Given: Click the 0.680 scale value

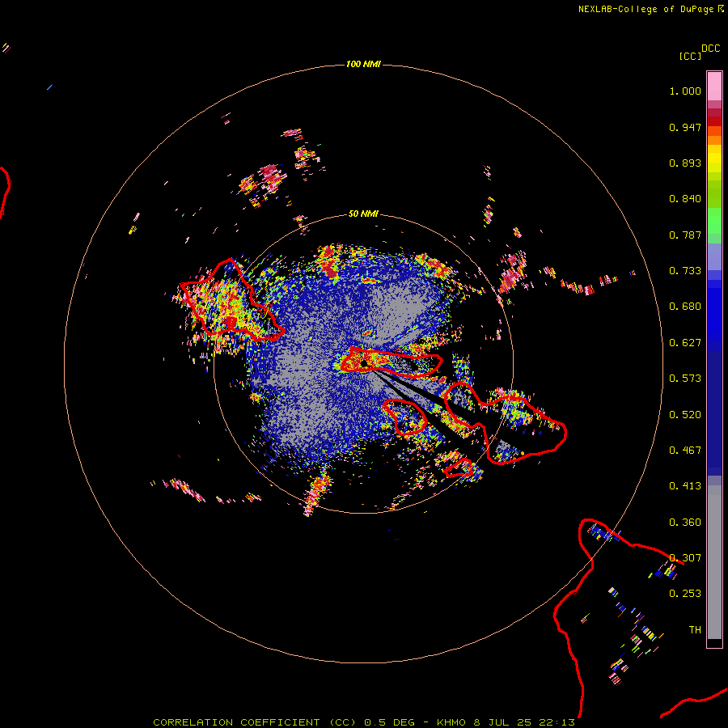Looking at the screenshot, I should tap(685, 307).
